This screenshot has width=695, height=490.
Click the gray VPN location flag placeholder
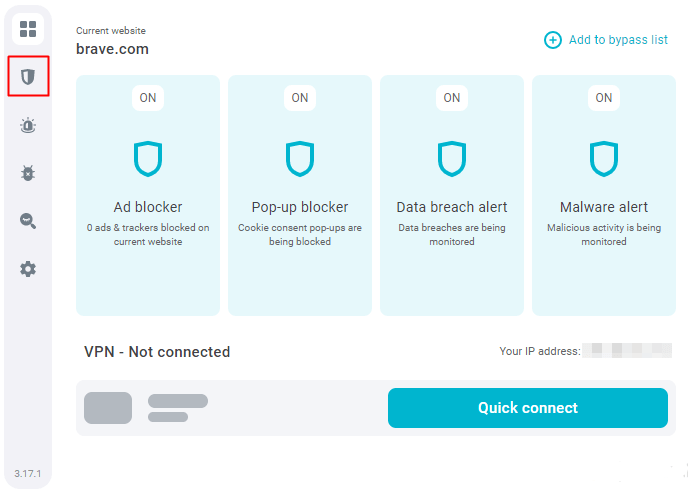(108, 408)
